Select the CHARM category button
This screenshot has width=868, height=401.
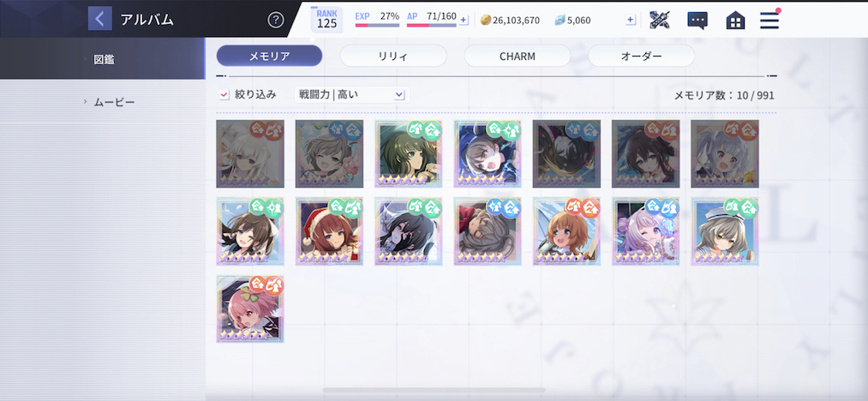[517, 56]
